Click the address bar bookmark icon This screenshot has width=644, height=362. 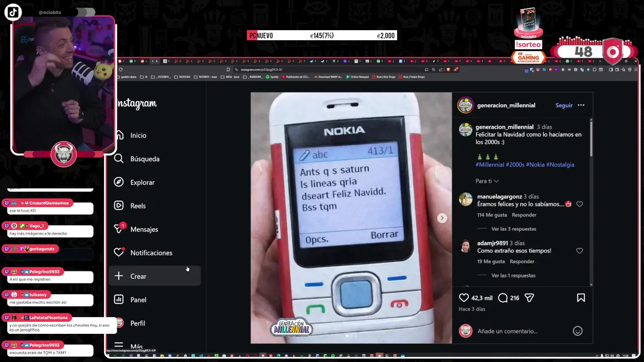(228, 69)
